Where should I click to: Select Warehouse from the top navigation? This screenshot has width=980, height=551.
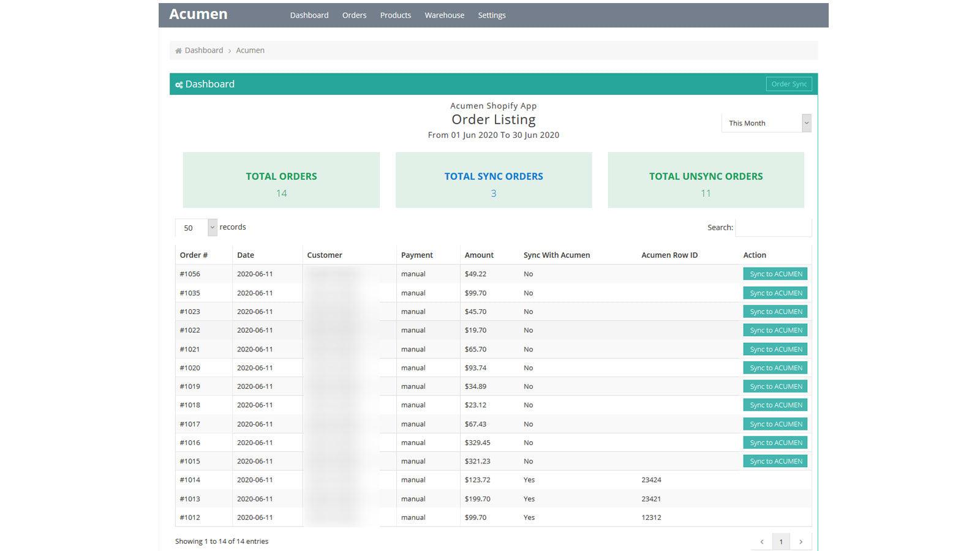pyautogui.click(x=444, y=15)
